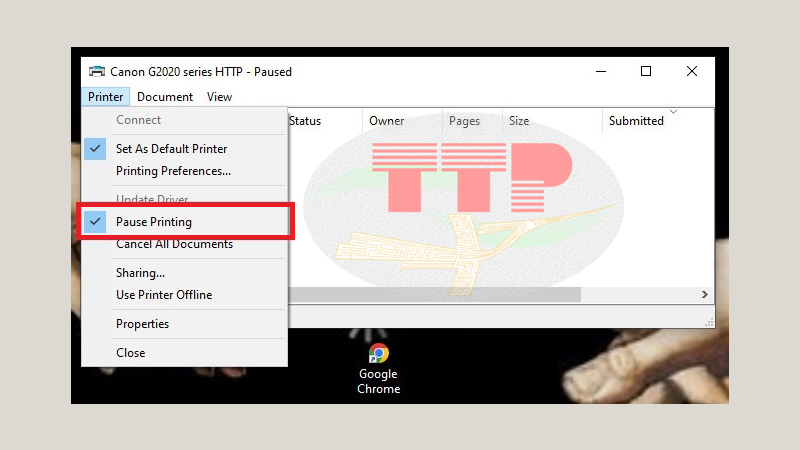
Task: Open printer Properties
Action: pos(142,324)
